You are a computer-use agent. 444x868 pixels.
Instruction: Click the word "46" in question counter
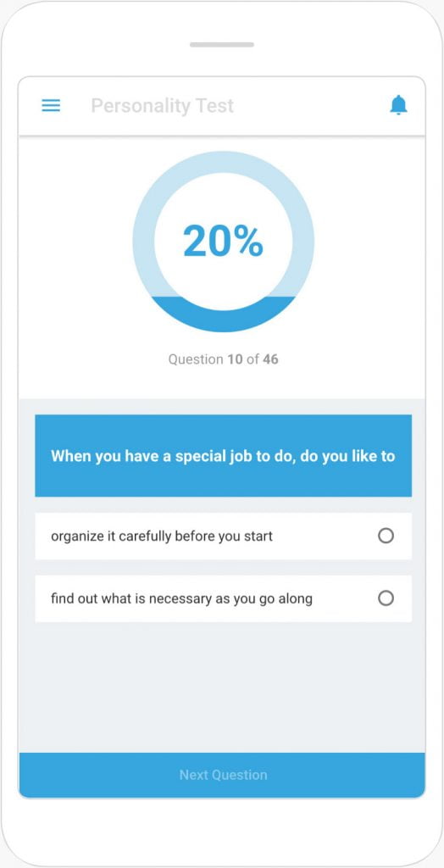click(270, 359)
